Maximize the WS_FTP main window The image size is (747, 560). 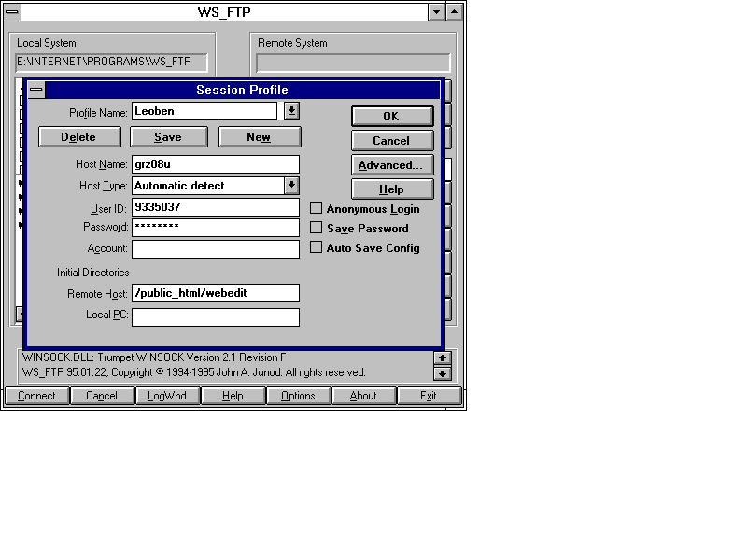pos(455,12)
